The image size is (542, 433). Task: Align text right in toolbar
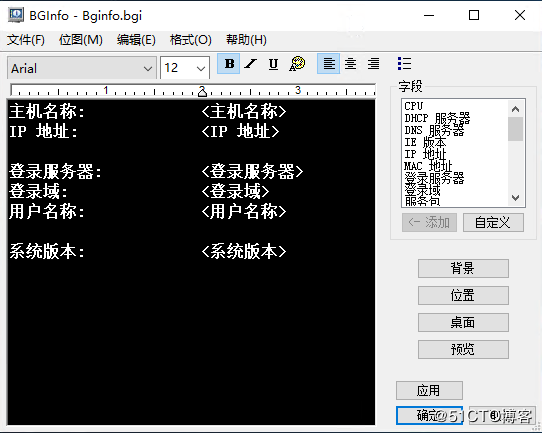(373, 64)
